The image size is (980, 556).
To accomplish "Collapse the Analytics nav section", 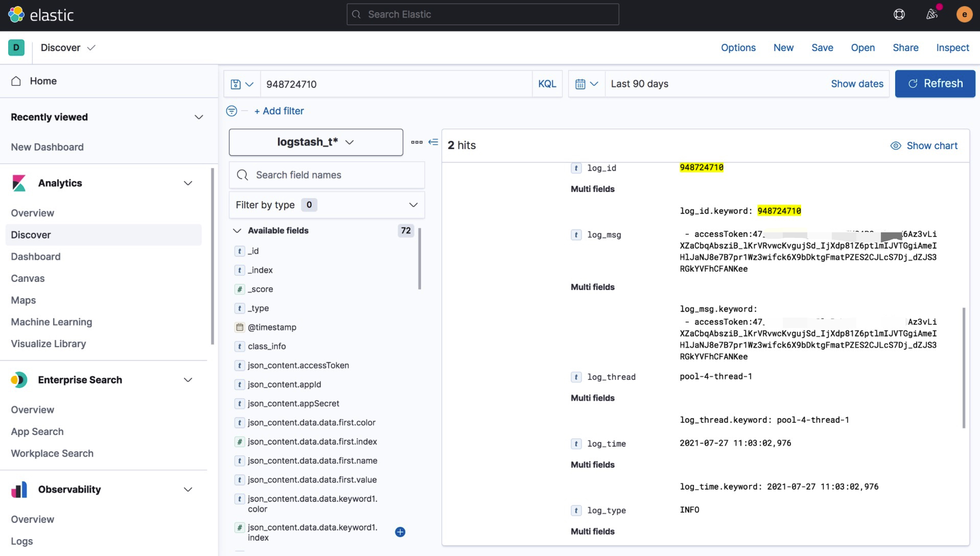I will [x=188, y=183].
